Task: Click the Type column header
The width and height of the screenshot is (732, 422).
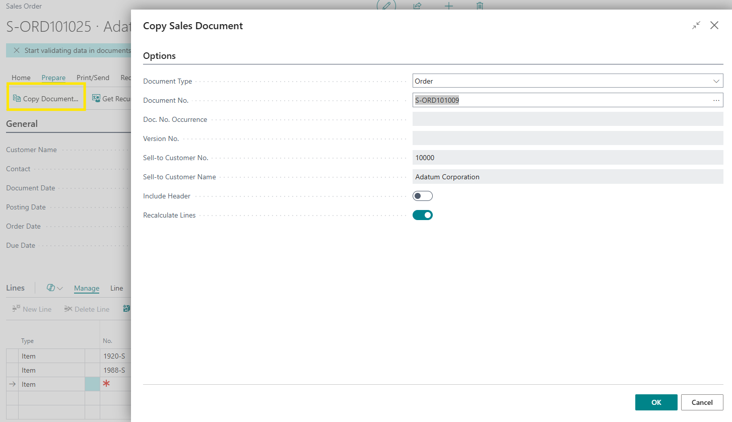Action: point(27,341)
